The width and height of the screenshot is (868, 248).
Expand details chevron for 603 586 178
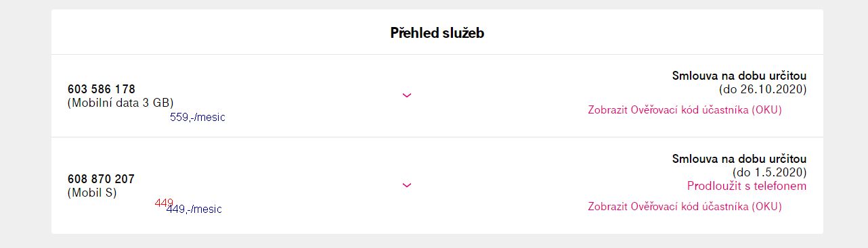click(x=407, y=95)
